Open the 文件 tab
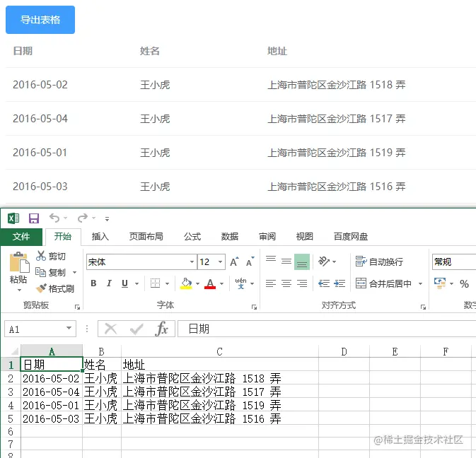The image size is (476, 458). click(x=21, y=236)
